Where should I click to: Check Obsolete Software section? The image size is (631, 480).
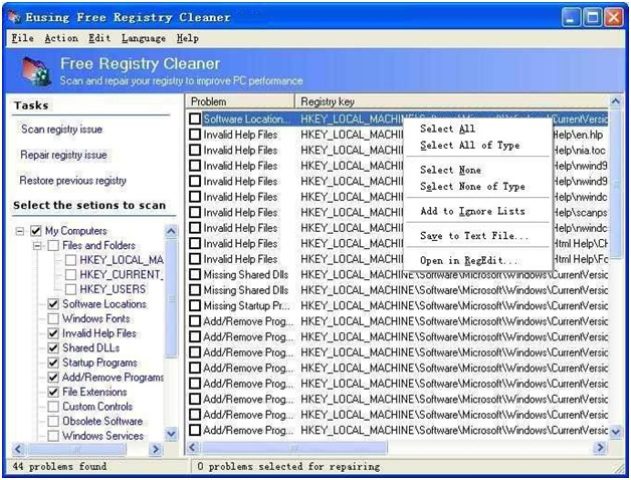pos(53,421)
